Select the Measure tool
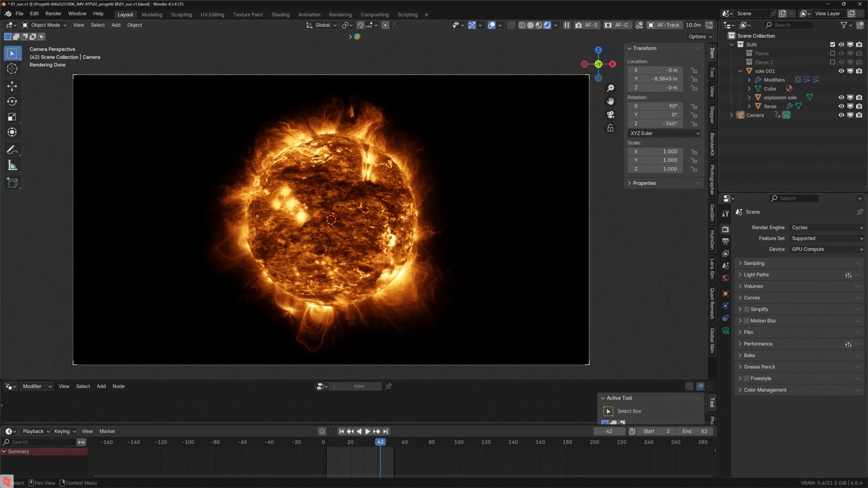The image size is (868, 488). point(12,166)
